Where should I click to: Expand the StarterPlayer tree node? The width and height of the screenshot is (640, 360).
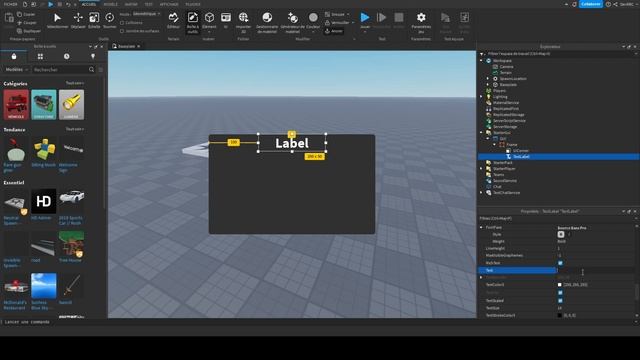(481, 169)
